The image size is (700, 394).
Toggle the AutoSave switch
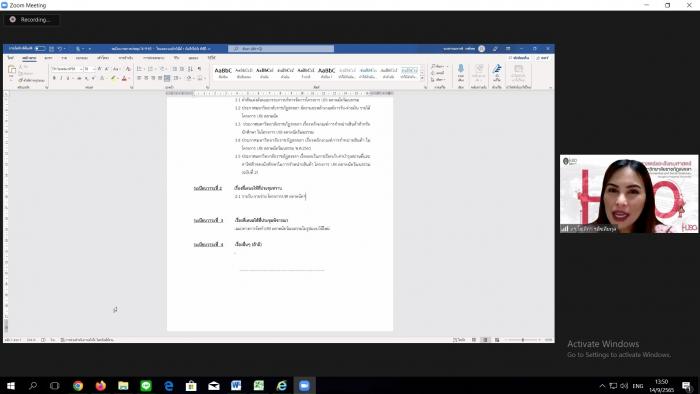[x=40, y=49]
